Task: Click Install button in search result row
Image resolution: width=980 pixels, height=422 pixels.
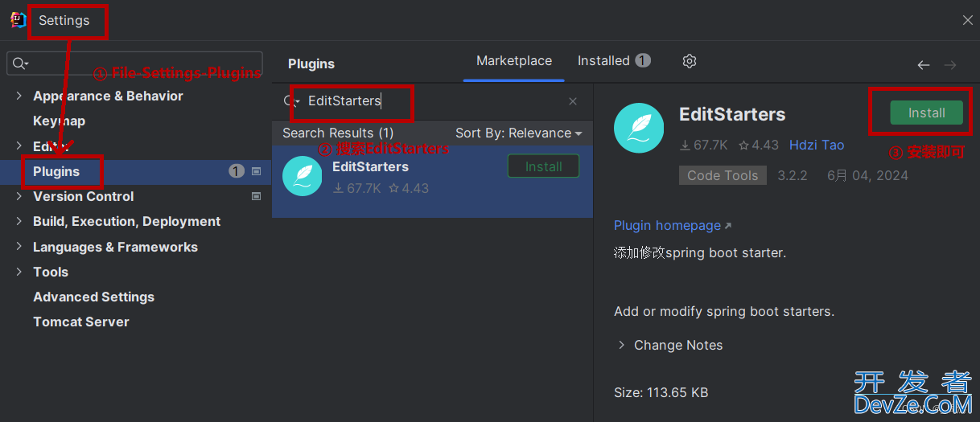Action: point(543,166)
